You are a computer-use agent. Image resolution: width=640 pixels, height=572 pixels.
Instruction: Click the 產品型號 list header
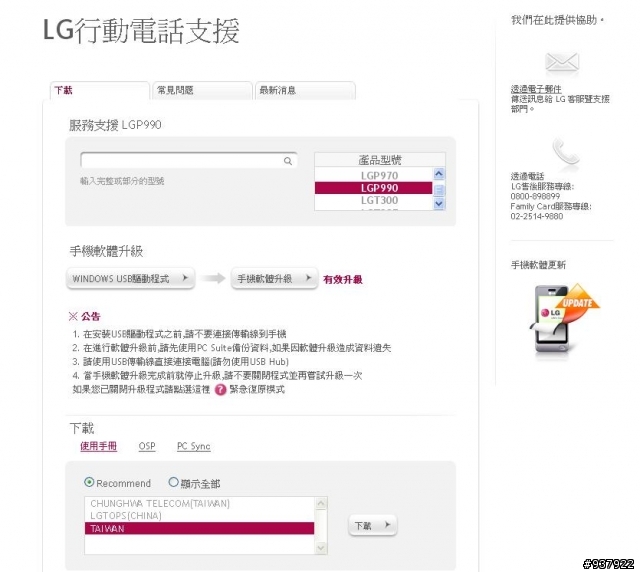click(x=380, y=160)
